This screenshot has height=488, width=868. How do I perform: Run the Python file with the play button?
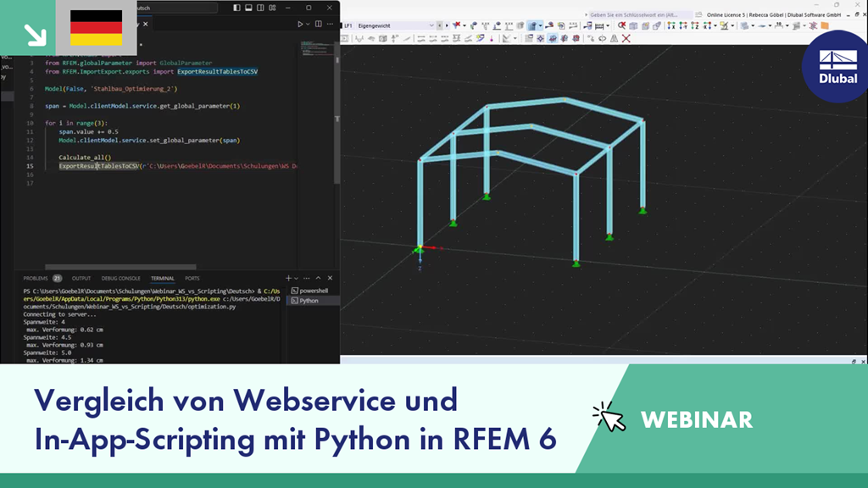(x=300, y=25)
